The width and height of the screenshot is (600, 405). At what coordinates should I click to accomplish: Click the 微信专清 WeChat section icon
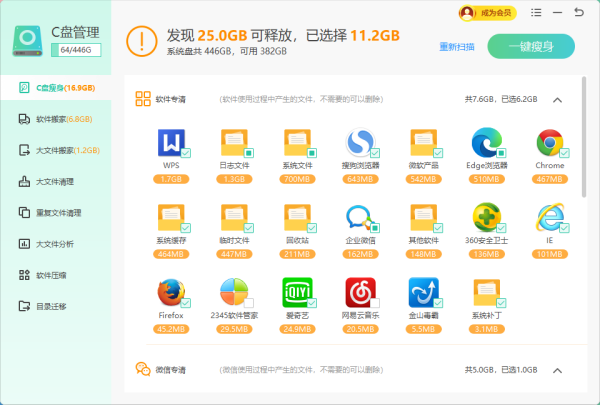pos(143,369)
